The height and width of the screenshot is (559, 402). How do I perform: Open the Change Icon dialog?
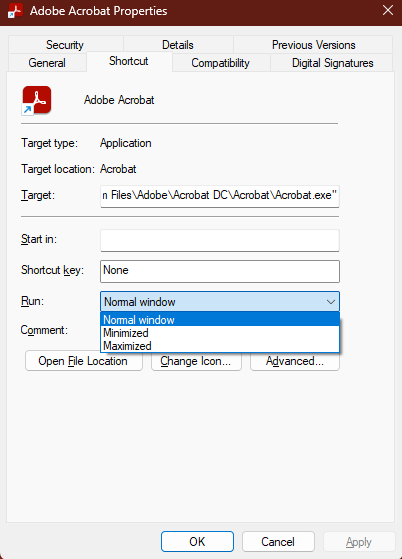[x=196, y=361]
